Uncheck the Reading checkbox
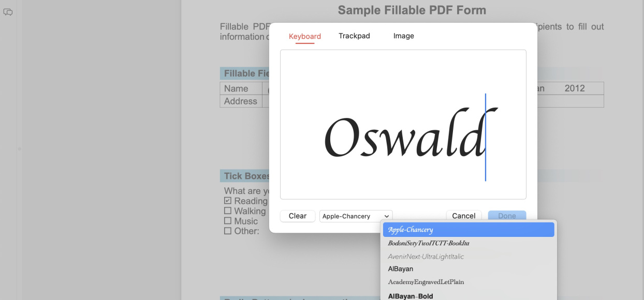The height and width of the screenshot is (300, 644). tap(227, 201)
